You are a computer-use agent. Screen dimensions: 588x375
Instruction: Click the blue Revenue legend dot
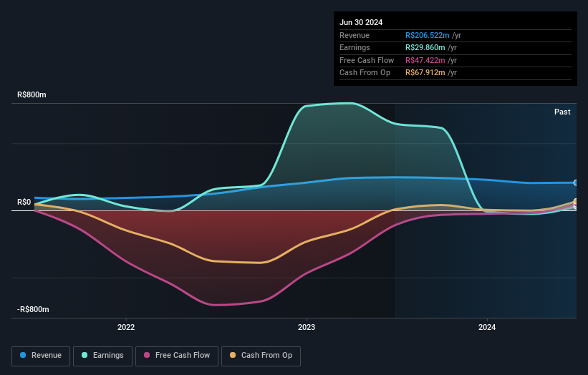point(23,355)
